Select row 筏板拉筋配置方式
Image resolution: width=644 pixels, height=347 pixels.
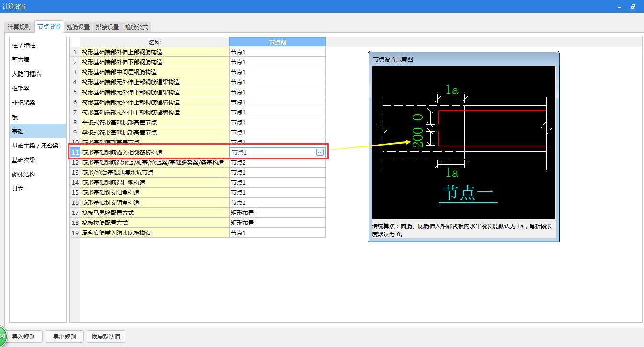154,223
